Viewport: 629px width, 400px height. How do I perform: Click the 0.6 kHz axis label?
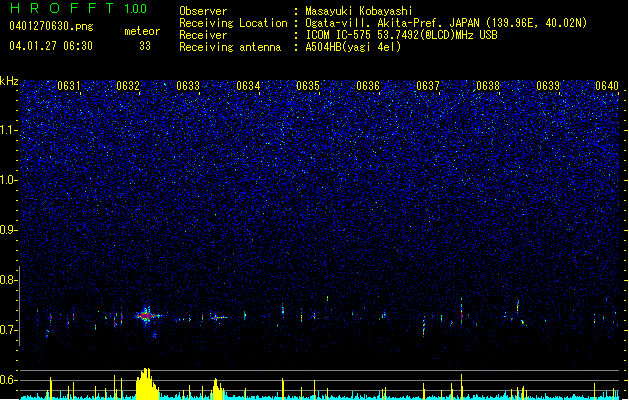tap(9, 380)
